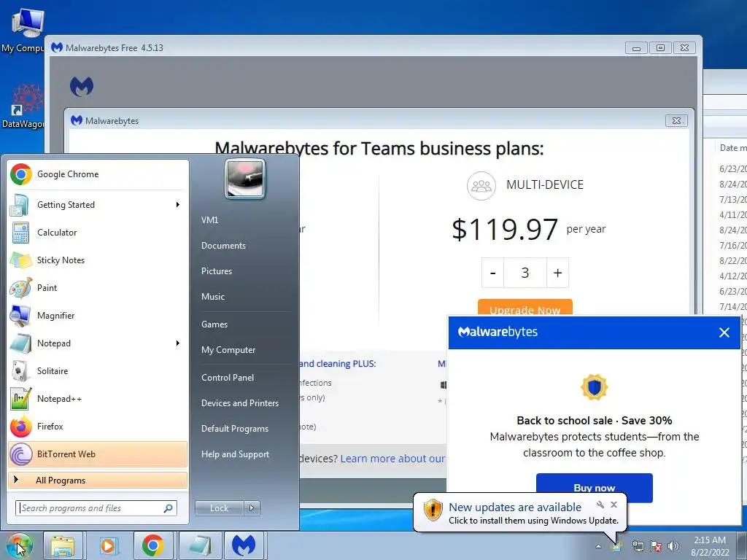
Task: Open Windows Media Player from the taskbar
Action: click(x=108, y=545)
